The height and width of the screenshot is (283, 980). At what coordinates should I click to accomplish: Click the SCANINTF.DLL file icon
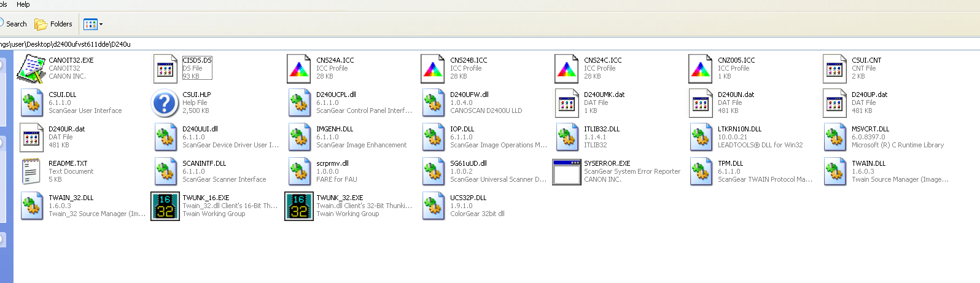[165, 172]
